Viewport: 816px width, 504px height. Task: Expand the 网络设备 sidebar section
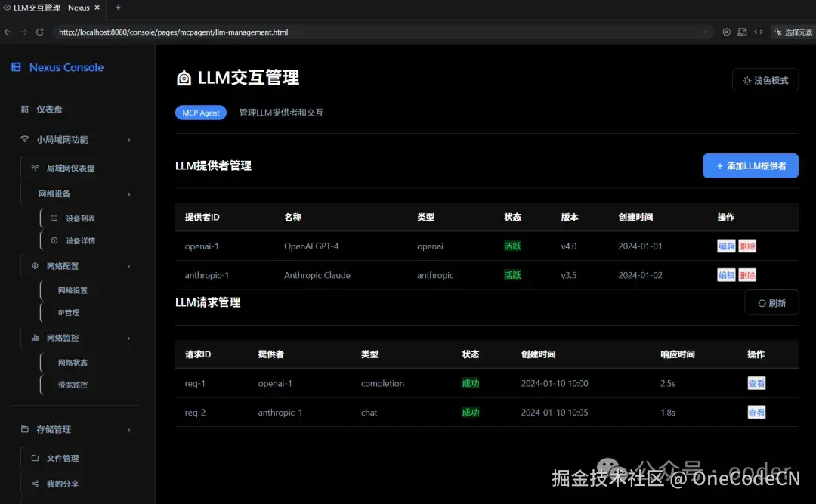tap(129, 193)
